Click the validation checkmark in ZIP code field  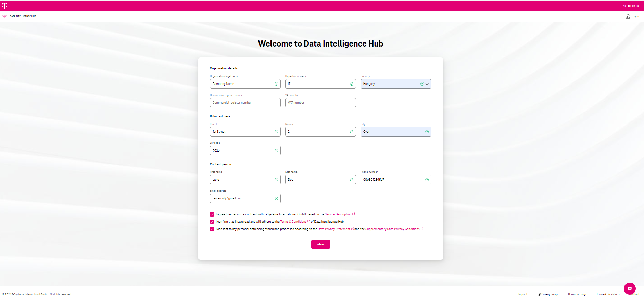(276, 151)
